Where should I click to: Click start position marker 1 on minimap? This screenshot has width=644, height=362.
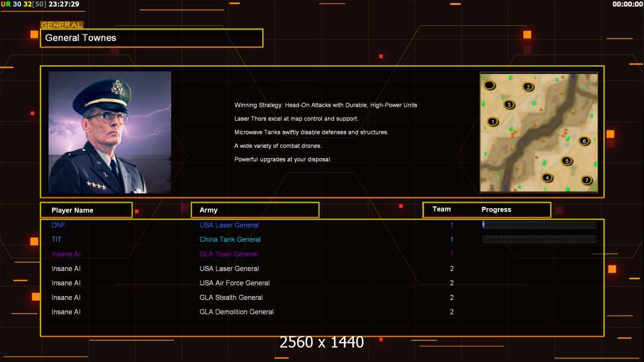(492, 121)
